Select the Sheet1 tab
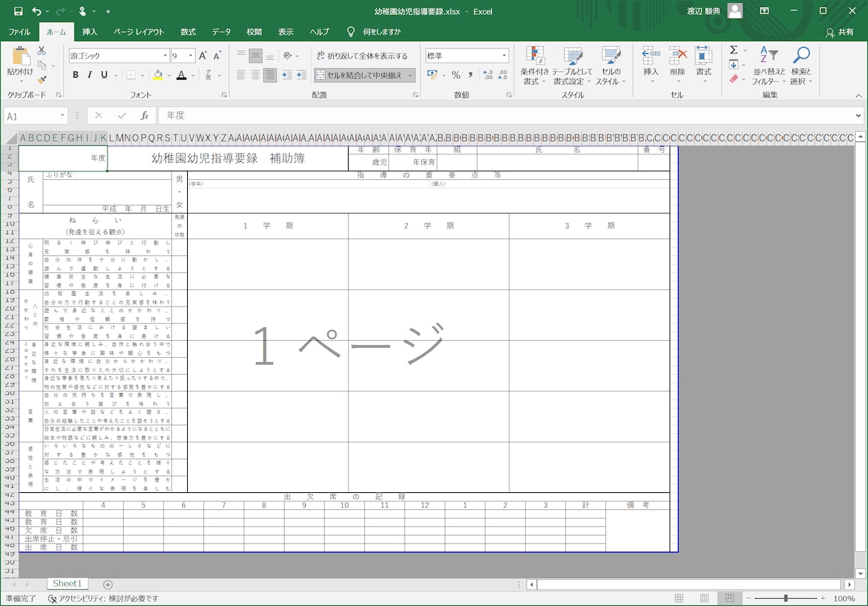Screen dimensions: 868x606 click(67, 584)
